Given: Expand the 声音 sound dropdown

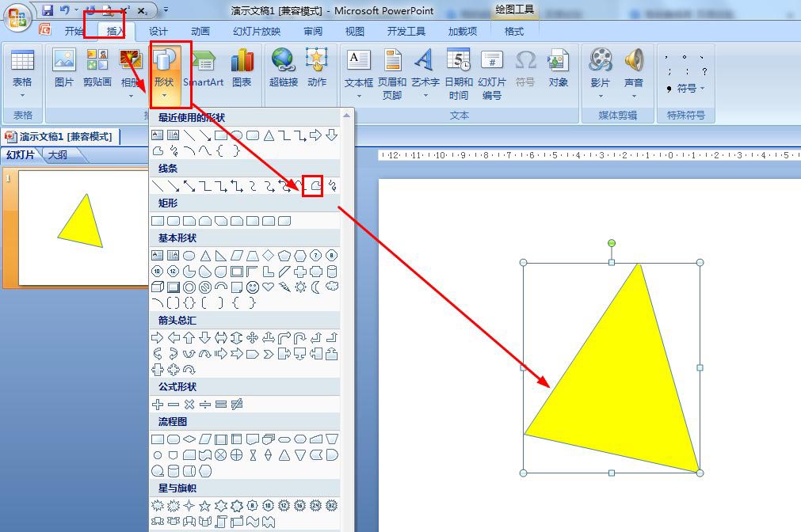Looking at the screenshot, I should 633,96.
